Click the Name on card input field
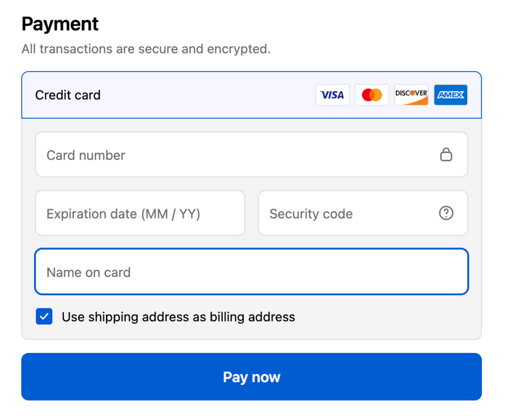The height and width of the screenshot is (420, 516). pyautogui.click(x=251, y=272)
